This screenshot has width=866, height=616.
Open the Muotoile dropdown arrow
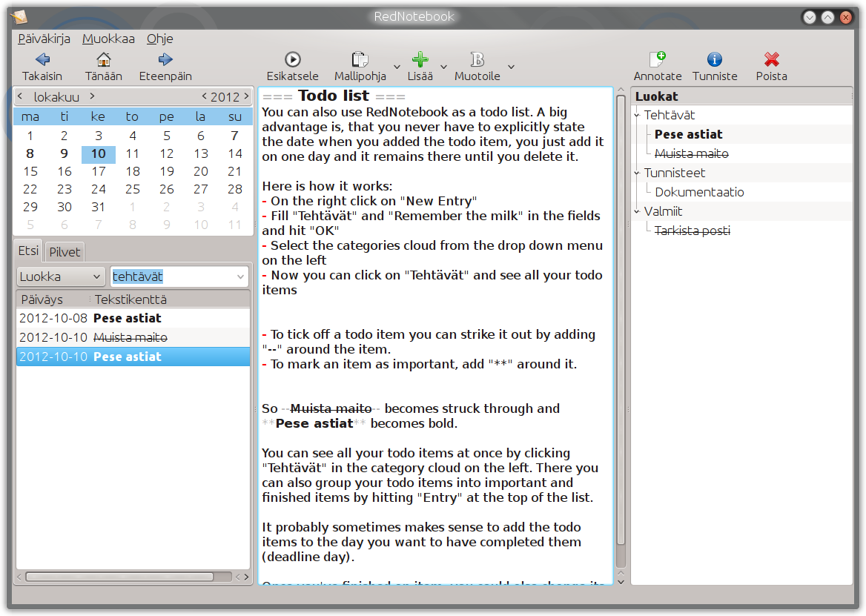point(512,67)
